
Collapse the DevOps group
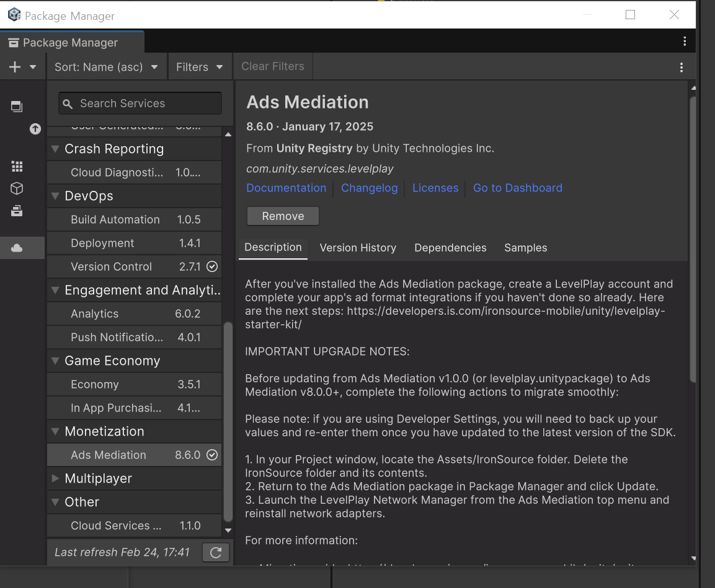(x=55, y=196)
